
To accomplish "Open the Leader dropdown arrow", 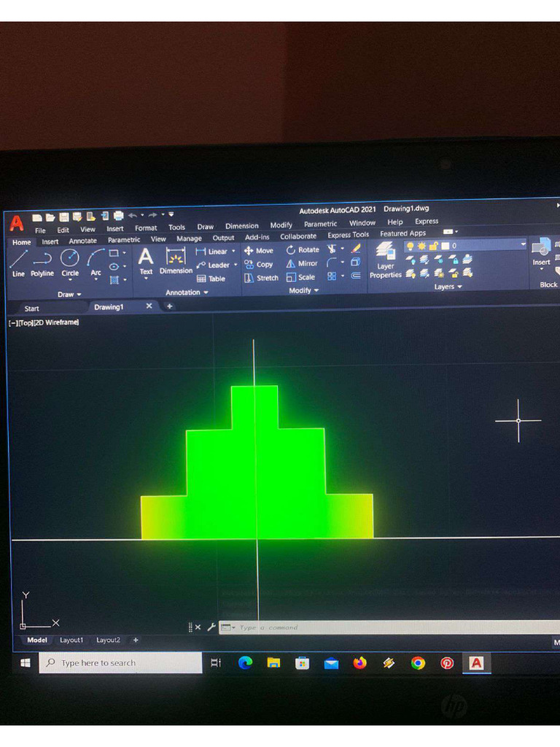I will pos(236,265).
